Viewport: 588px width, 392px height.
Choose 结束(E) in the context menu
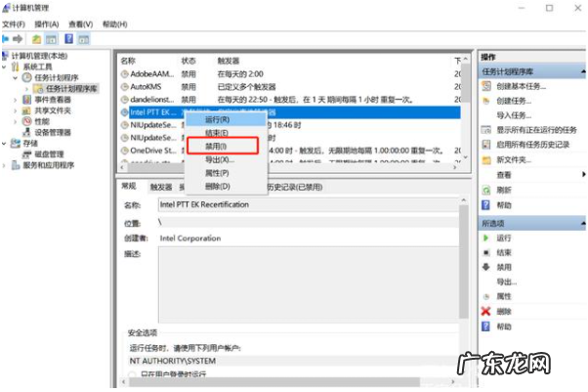point(227,133)
